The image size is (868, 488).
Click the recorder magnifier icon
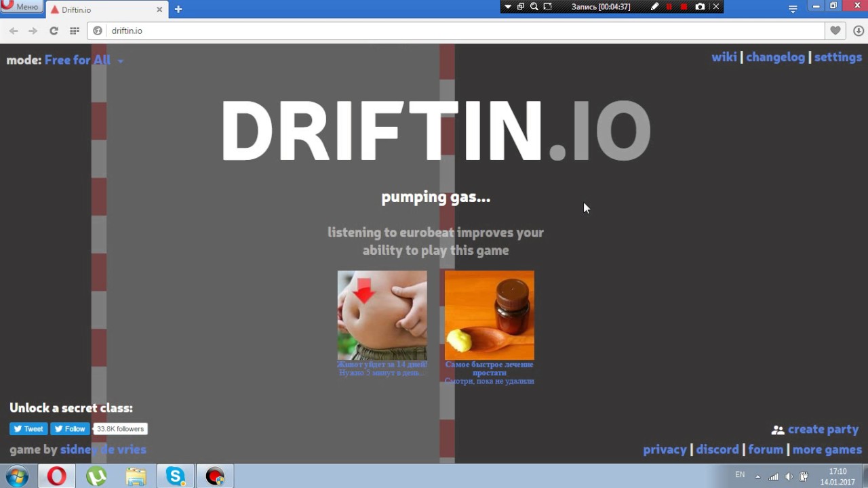(534, 7)
